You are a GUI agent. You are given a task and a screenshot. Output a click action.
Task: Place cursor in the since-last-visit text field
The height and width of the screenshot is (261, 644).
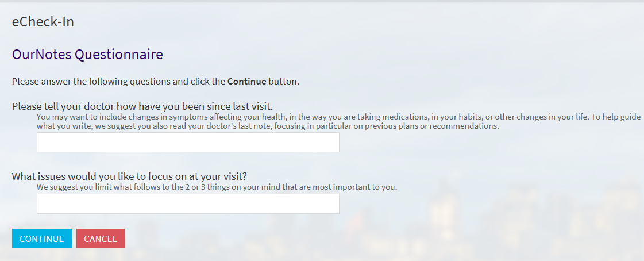pos(188,142)
